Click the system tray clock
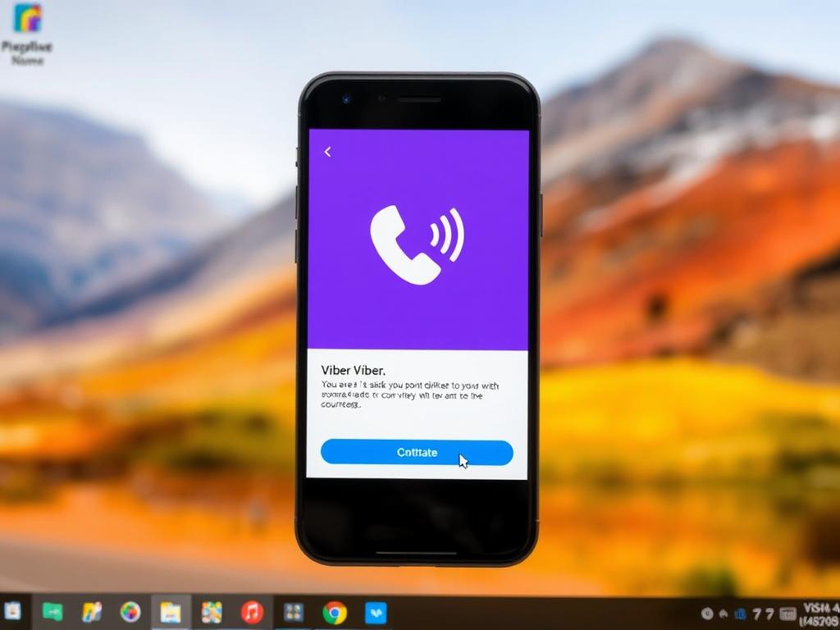Screen dimensions: 840x630 pos(818,614)
